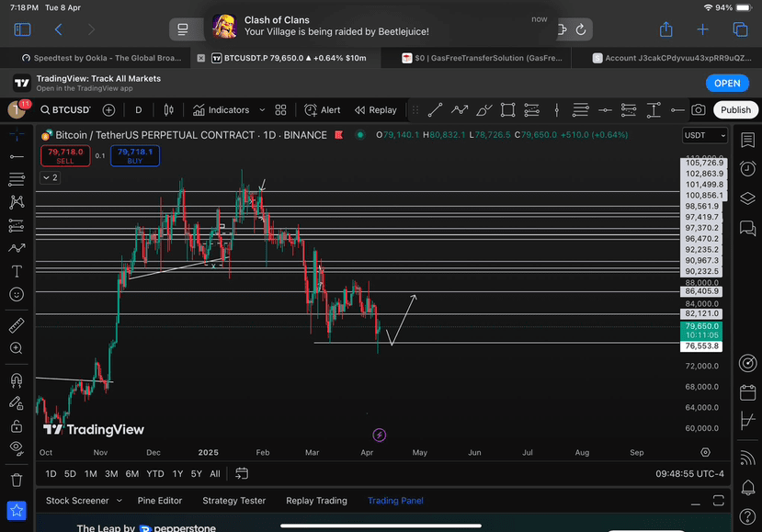762x532 pixels.
Task: Set chart range to 5Y
Action: [x=196, y=474]
